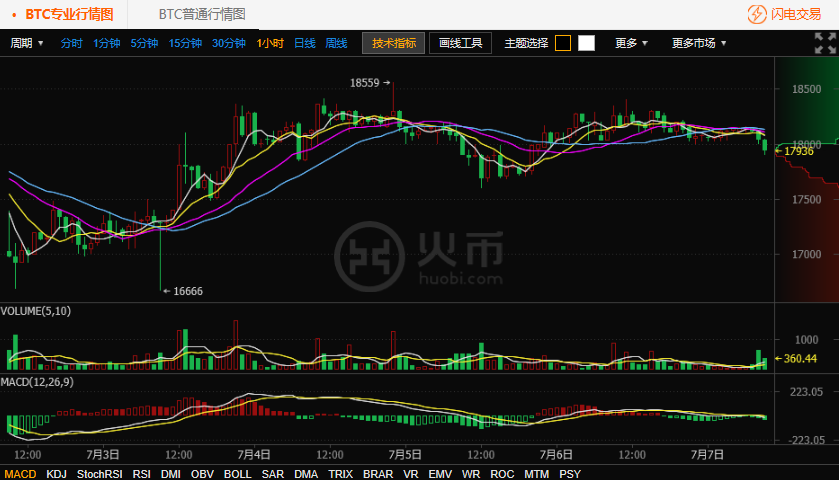Viewport: 839px width, 480px height.
Task: Click the 18559 high price marker
Action: 370,83
